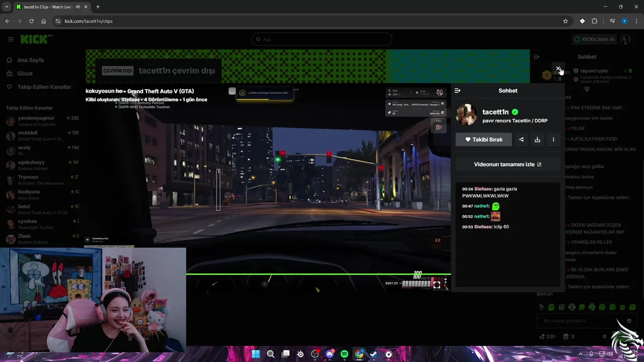Jump to 00:47 nathe1 chat timestamp
This screenshot has height=362, width=644.
pyautogui.click(x=467, y=206)
